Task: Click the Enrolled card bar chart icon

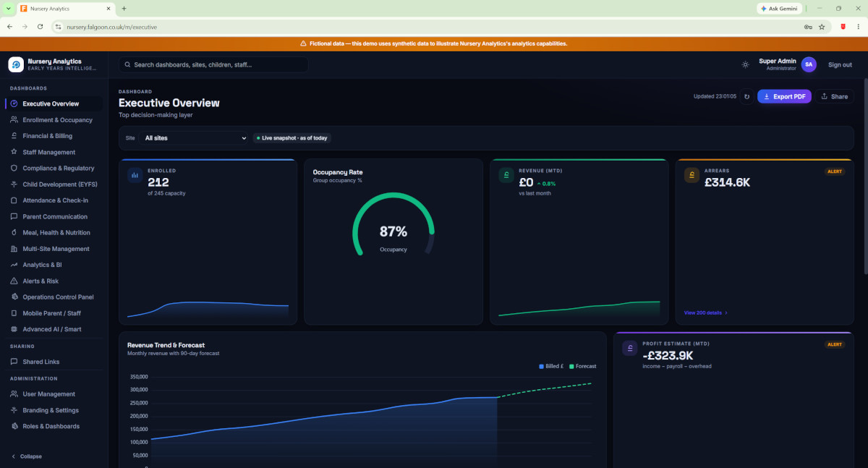Action: pos(135,175)
